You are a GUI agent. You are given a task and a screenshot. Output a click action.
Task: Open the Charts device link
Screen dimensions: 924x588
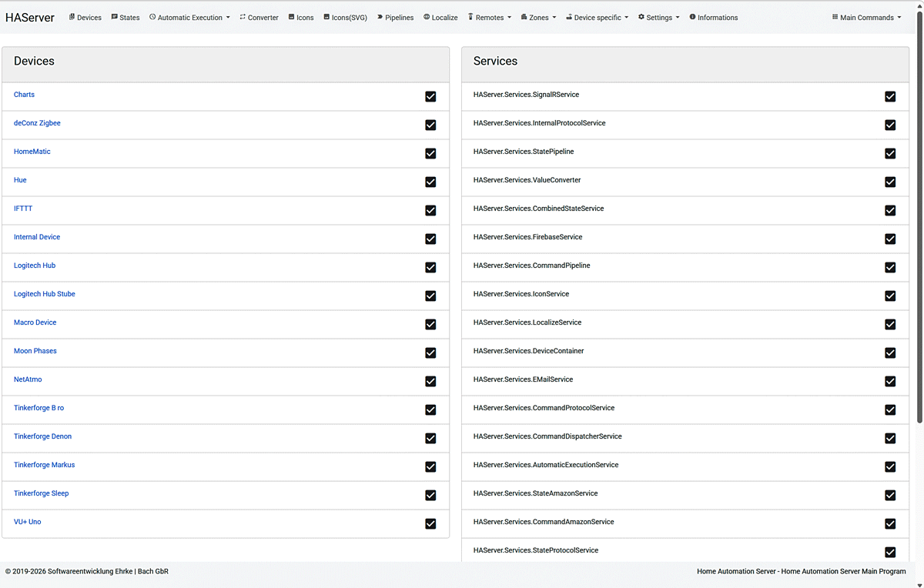(24, 95)
